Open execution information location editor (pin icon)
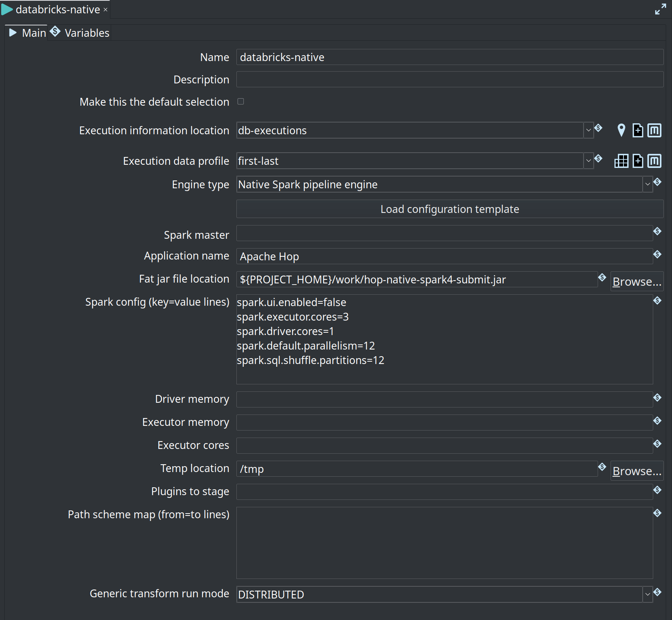This screenshot has height=620, width=672. [x=621, y=130]
